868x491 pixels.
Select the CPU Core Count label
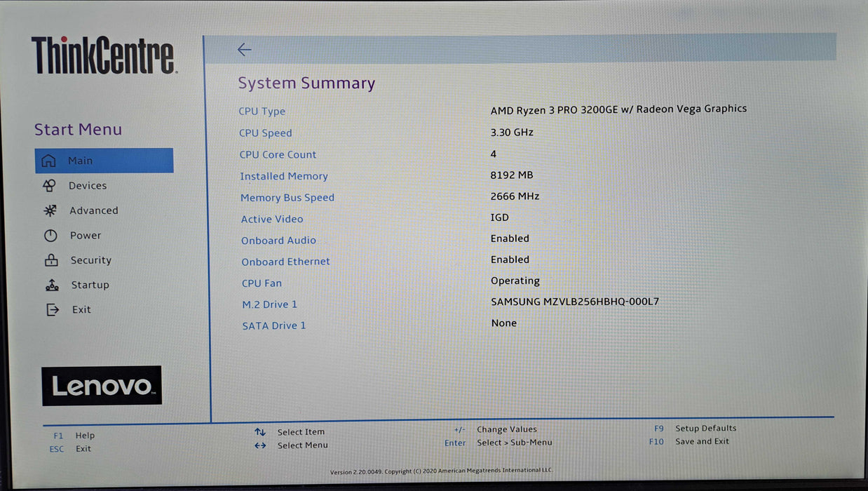coord(278,155)
